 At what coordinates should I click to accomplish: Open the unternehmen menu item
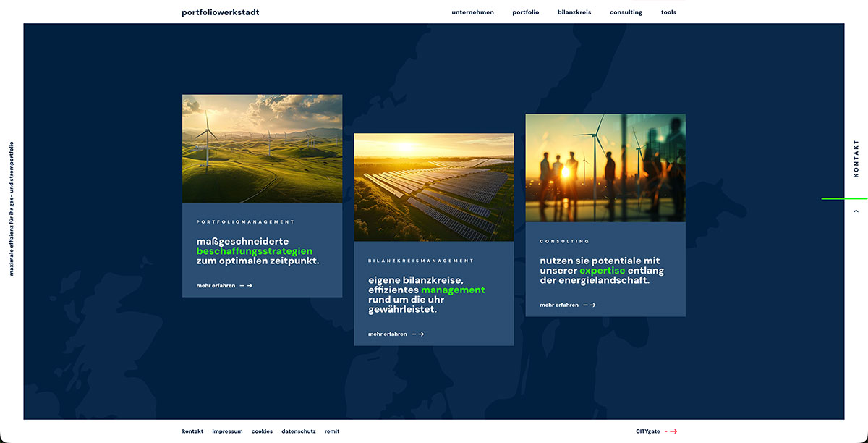[472, 12]
